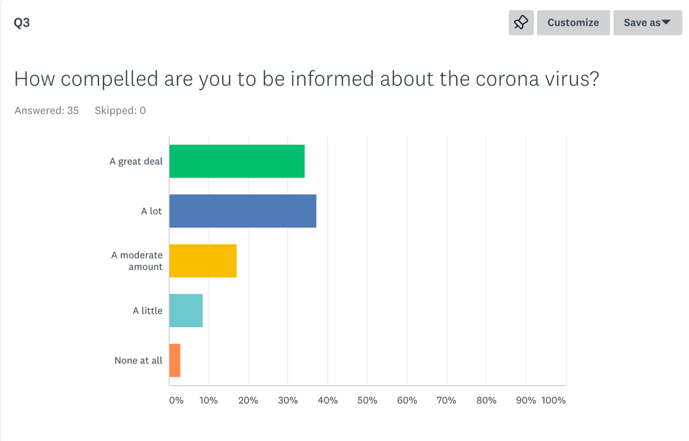The width and height of the screenshot is (689, 441).
Task: Click the 'Skipped: 0' count
Action: 120,110
